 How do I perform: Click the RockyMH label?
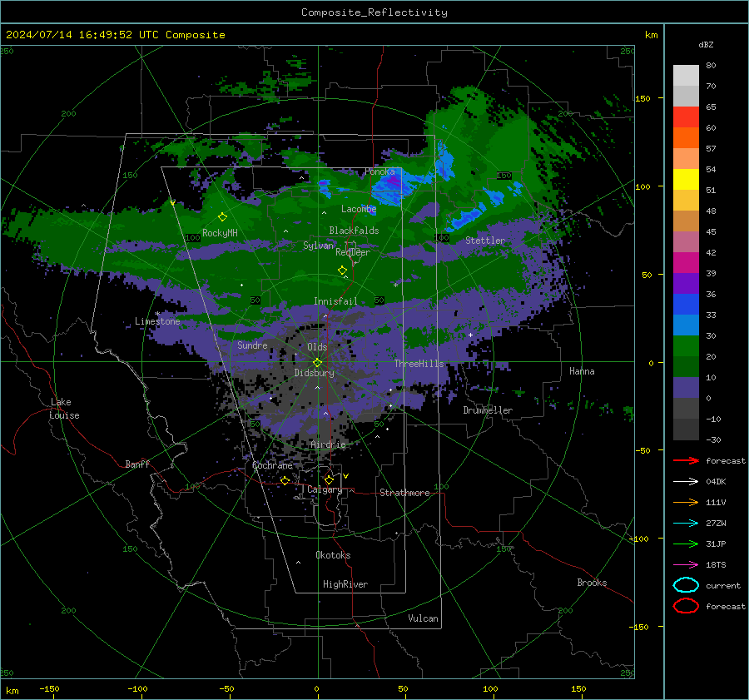pyautogui.click(x=220, y=233)
